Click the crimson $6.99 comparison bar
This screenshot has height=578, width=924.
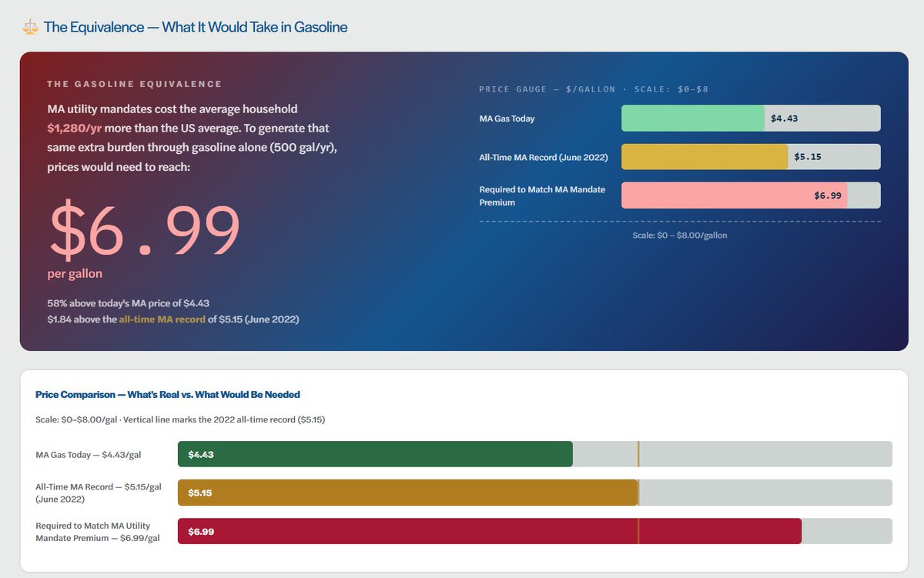point(490,531)
